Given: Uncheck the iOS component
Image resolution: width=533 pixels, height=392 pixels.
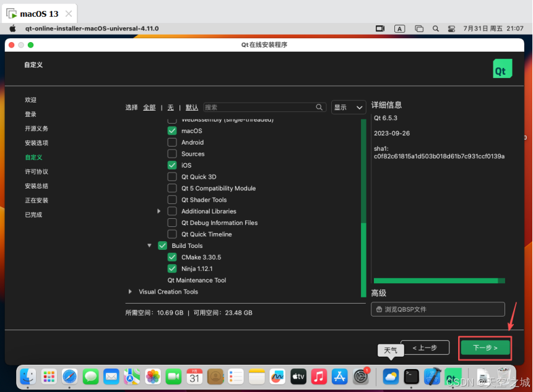Looking at the screenshot, I should coord(172,165).
